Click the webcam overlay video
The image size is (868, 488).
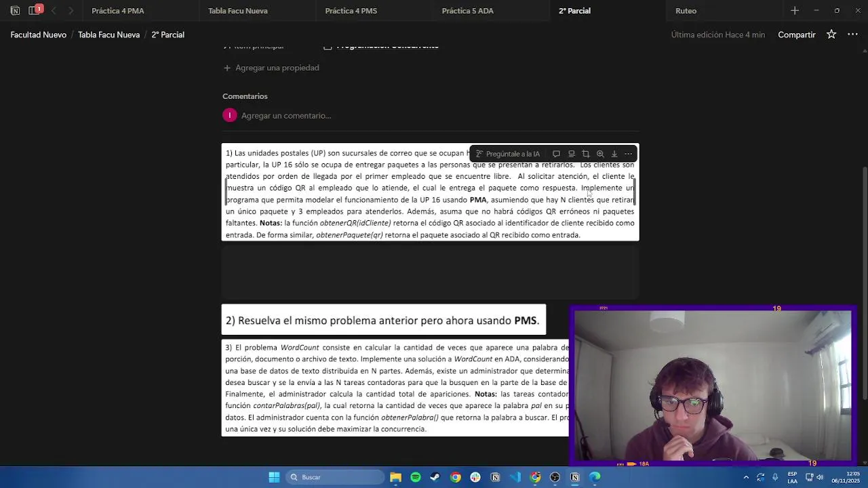coord(713,386)
